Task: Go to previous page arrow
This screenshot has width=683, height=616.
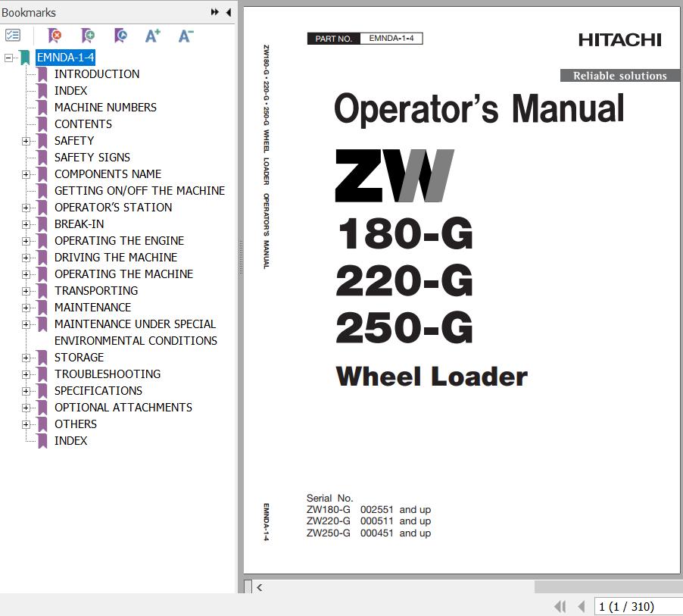Action: (582, 606)
